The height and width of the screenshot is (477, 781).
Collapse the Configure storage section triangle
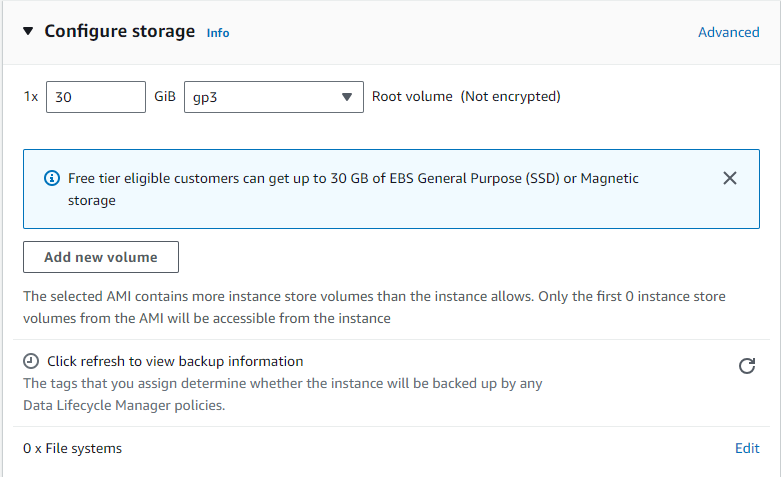(x=28, y=32)
